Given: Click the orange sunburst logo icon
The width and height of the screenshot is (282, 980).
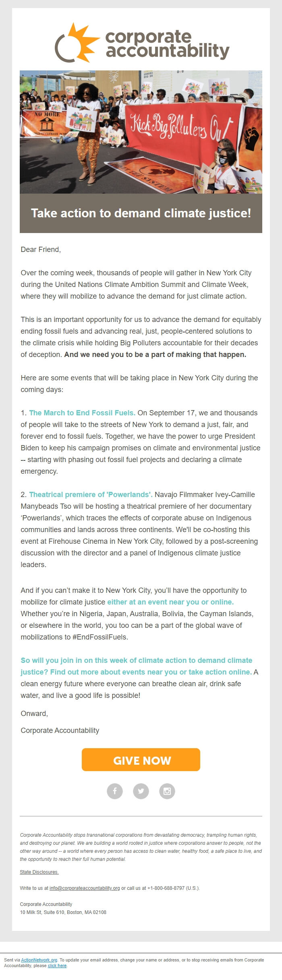Looking at the screenshot, I should [77, 43].
